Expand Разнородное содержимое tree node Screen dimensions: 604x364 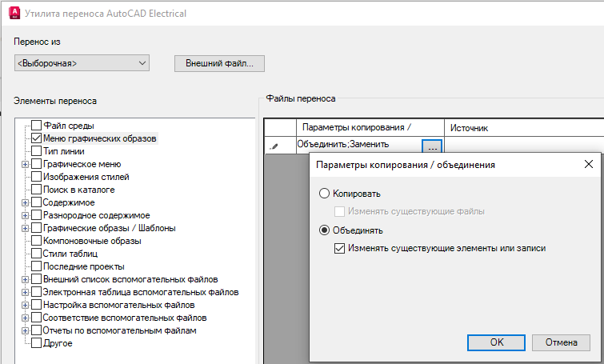point(25,216)
